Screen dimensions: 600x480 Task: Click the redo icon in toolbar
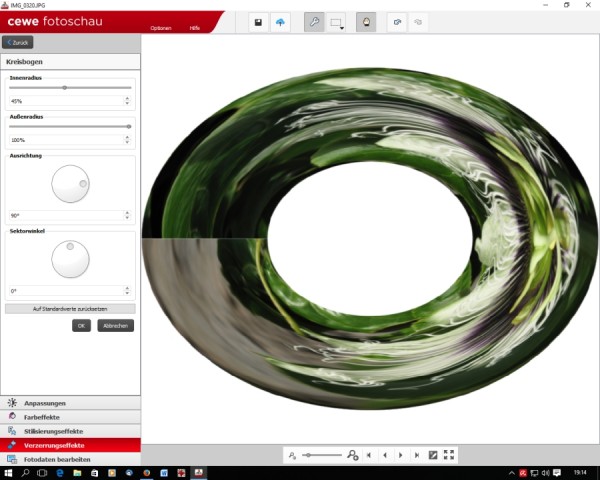(x=418, y=23)
